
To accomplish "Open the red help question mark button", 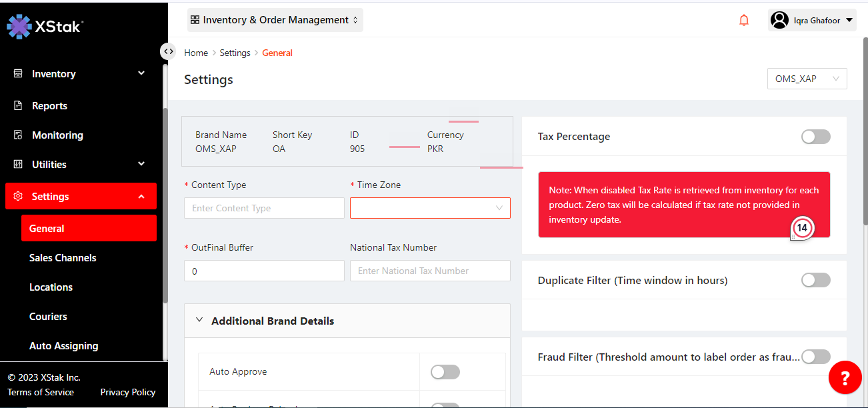I will pos(845,378).
